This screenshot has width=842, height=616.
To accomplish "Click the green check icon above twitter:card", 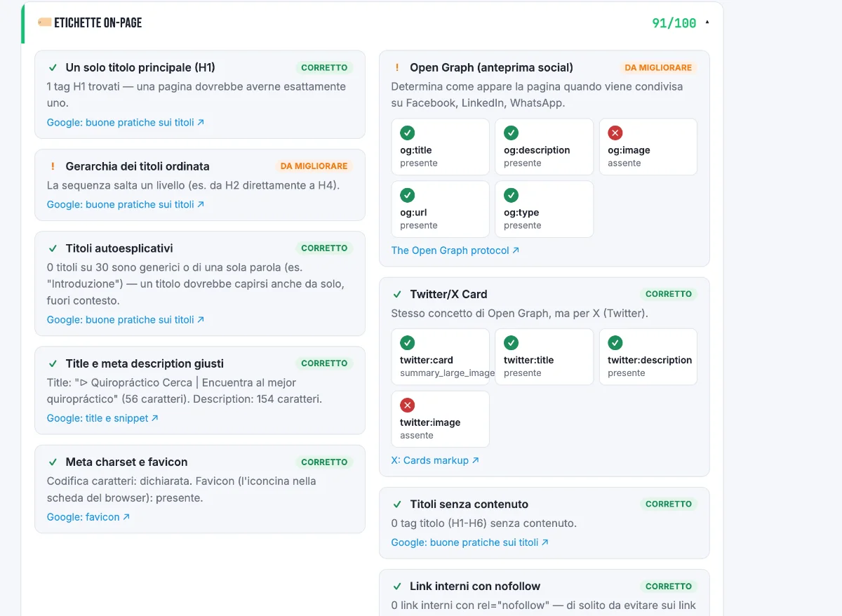I will coord(408,342).
